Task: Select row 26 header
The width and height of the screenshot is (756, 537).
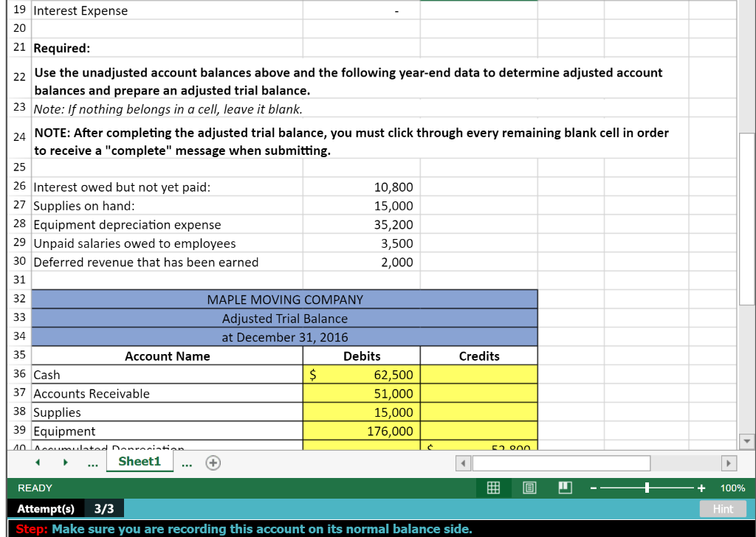Action: 19,187
